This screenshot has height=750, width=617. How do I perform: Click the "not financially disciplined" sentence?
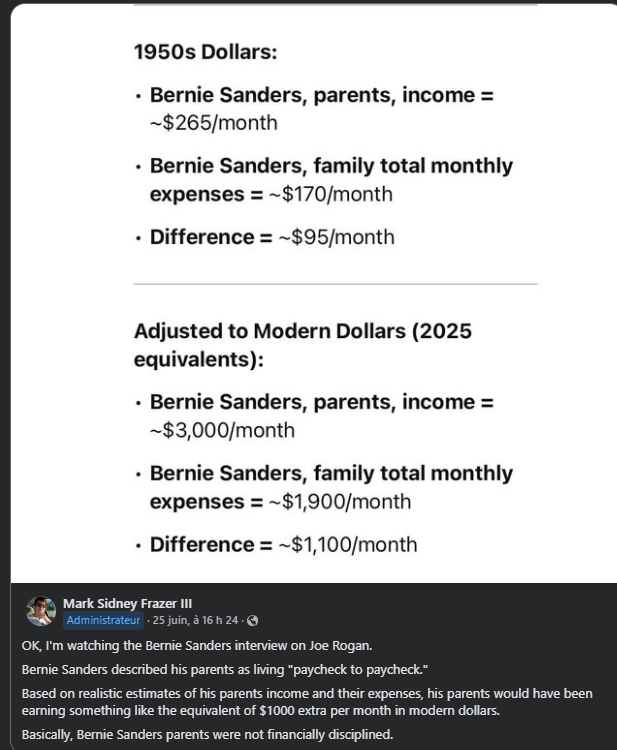207,734
